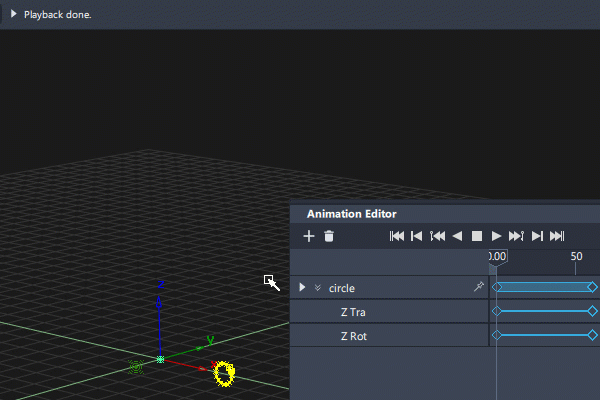
Task: Select the green light object in viewport
Action: tap(136, 367)
